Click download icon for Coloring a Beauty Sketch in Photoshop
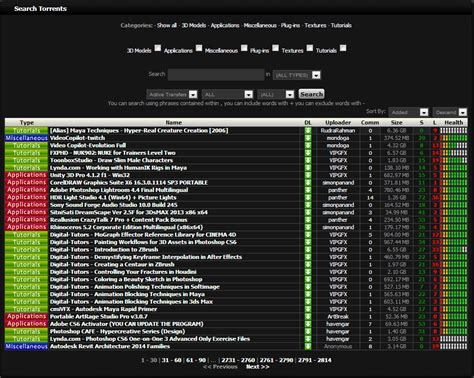Viewport: 474px width, 378px height. coord(308,279)
